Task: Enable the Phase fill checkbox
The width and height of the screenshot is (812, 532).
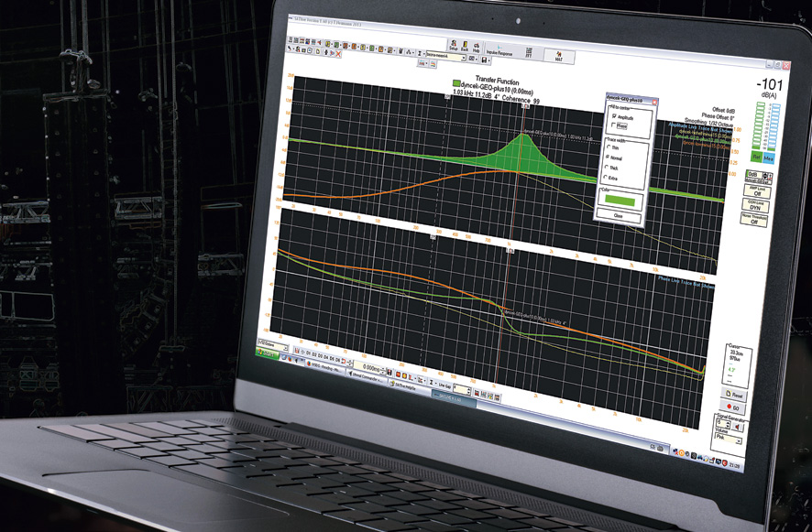Action: click(x=614, y=125)
